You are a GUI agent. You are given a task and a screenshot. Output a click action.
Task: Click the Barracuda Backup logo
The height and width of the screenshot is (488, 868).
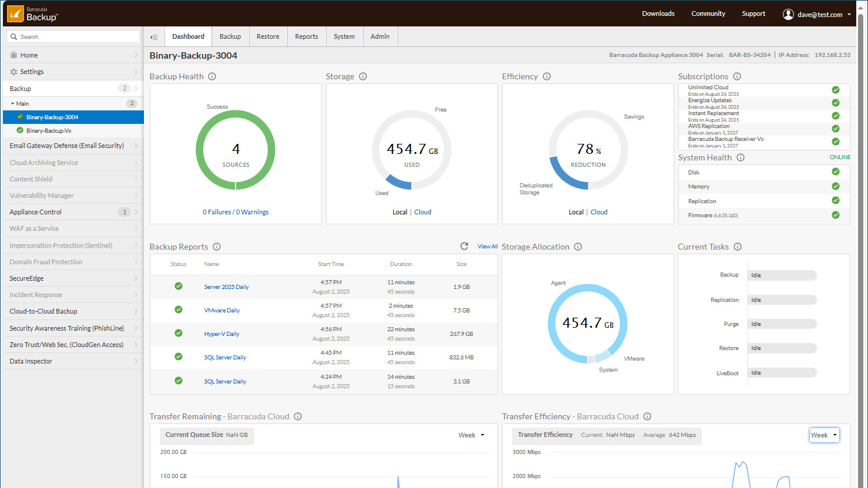[33, 14]
